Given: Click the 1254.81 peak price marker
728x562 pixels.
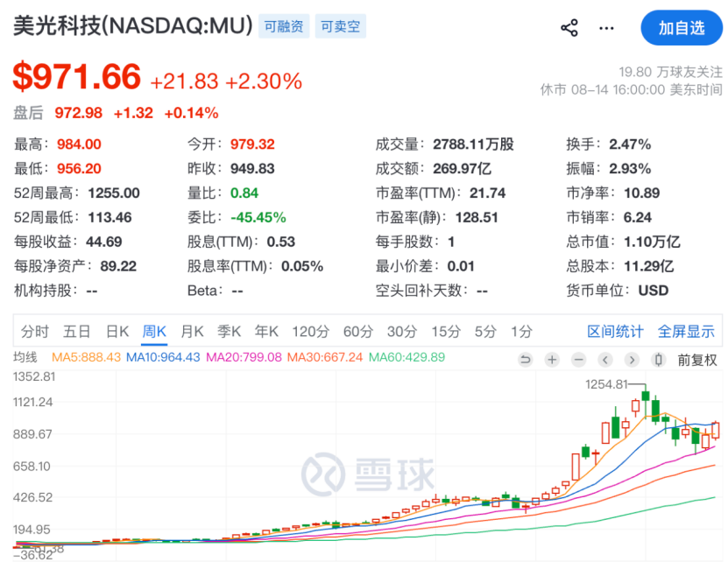Looking at the screenshot, I should pos(606,384).
